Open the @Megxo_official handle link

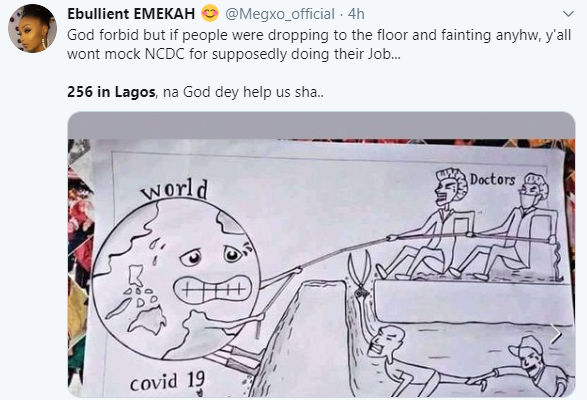coord(280,14)
